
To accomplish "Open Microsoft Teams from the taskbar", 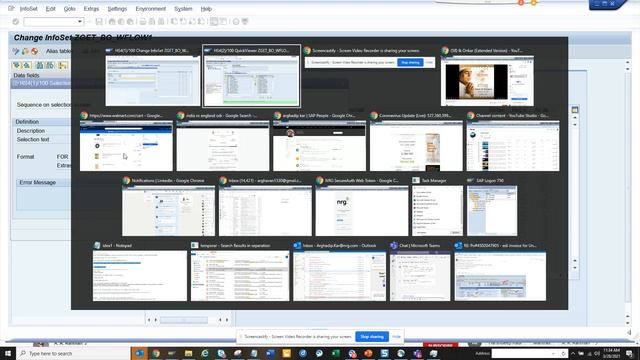I will 417,353.
